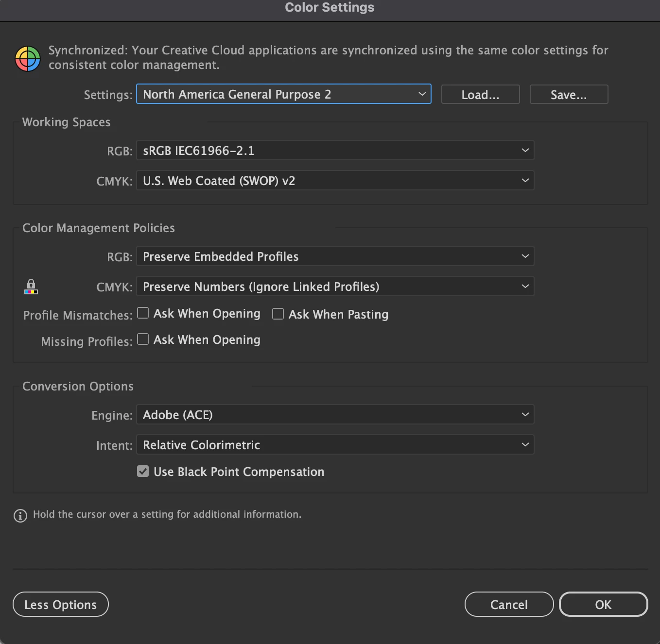This screenshot has width=660, height=644.
Task: Click the Working Spaces section heading
Action: click(67, 122)
